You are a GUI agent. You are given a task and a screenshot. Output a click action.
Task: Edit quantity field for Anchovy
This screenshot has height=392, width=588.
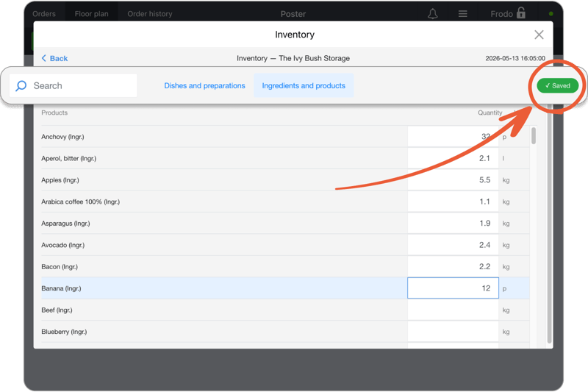(453, 137)
